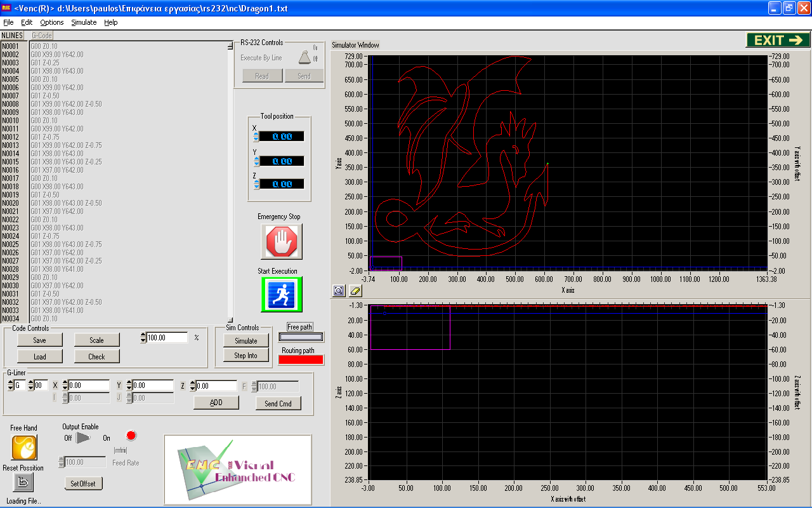812x508 pixels.
Task: Toggle the Output Enable Off/On switch
Action: coord(84,438)
